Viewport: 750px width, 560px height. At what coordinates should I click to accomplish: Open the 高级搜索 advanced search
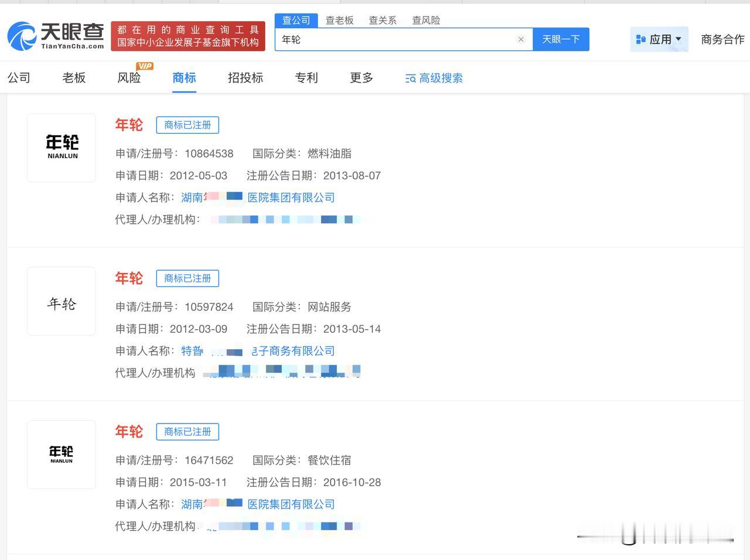(434, 78)
